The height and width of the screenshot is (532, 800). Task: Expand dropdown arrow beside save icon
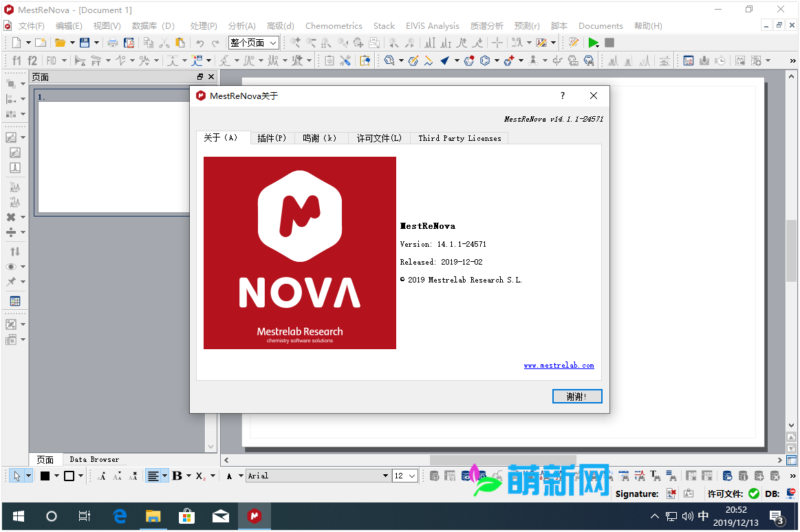(x=96, y=43)
